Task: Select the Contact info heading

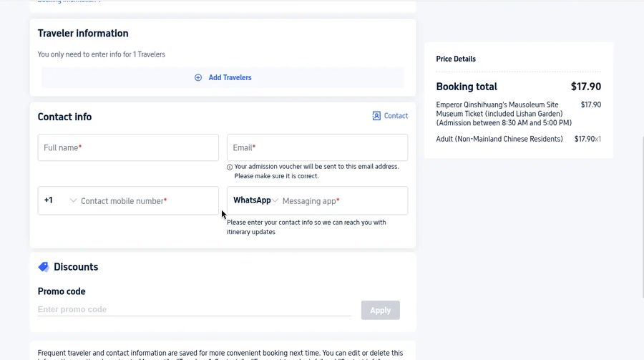Action: coord(64,117)
